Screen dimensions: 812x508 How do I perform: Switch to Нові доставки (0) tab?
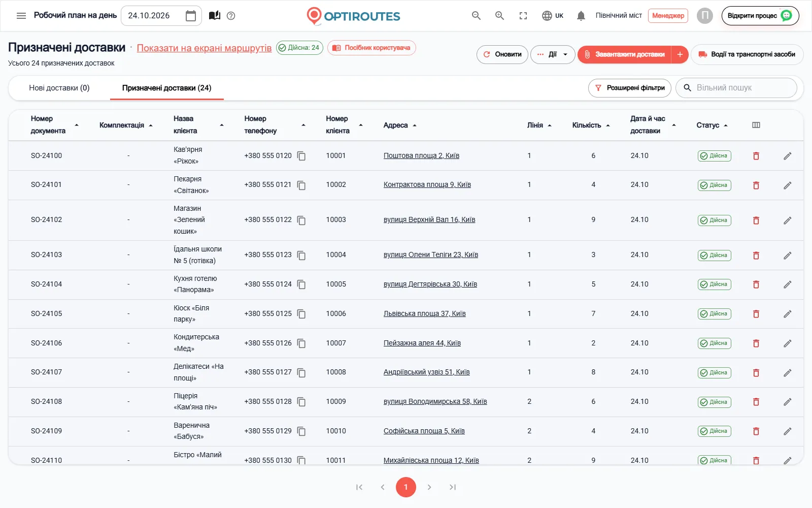(59, 88)
